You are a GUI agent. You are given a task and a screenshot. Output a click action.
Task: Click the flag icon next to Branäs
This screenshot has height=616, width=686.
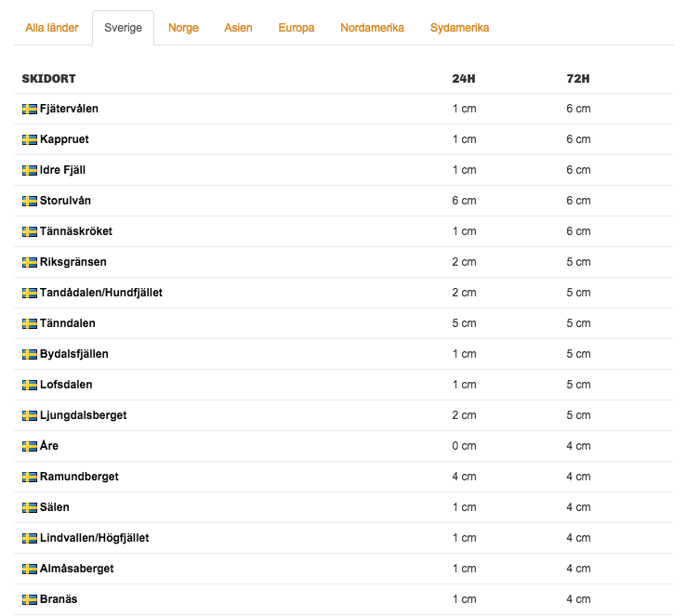(x=30, y=599)
